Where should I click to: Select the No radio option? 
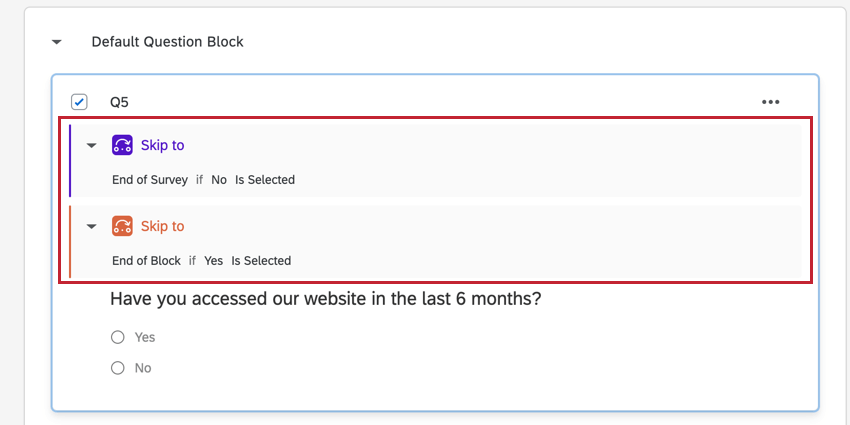pyautogui.click(x=118, y=368)
